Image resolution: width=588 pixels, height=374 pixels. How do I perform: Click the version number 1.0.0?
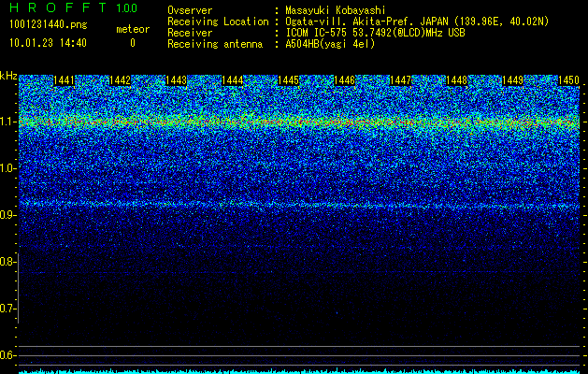(127, 7)
